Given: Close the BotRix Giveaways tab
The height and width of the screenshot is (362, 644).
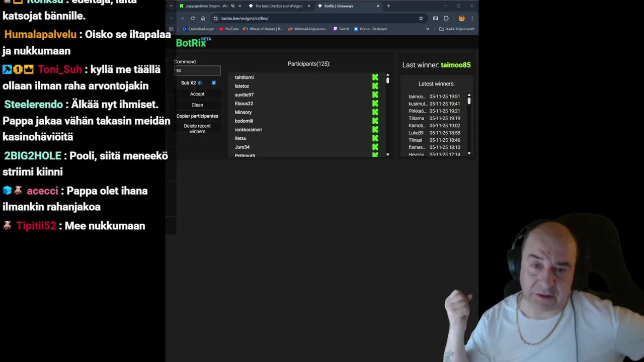Looking at the screenshot, I should coord(378,6).
